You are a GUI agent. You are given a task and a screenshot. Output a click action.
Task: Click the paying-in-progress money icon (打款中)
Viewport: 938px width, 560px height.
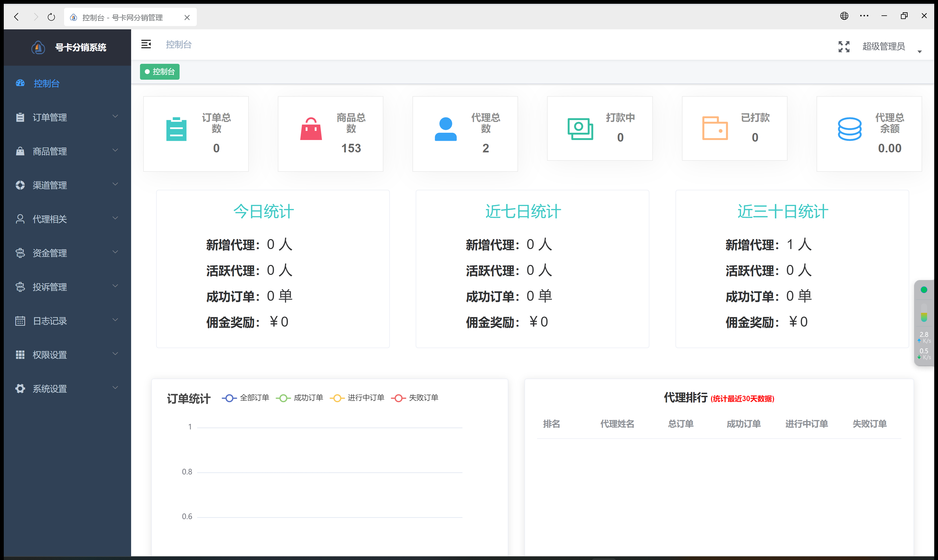click(580, 129)
